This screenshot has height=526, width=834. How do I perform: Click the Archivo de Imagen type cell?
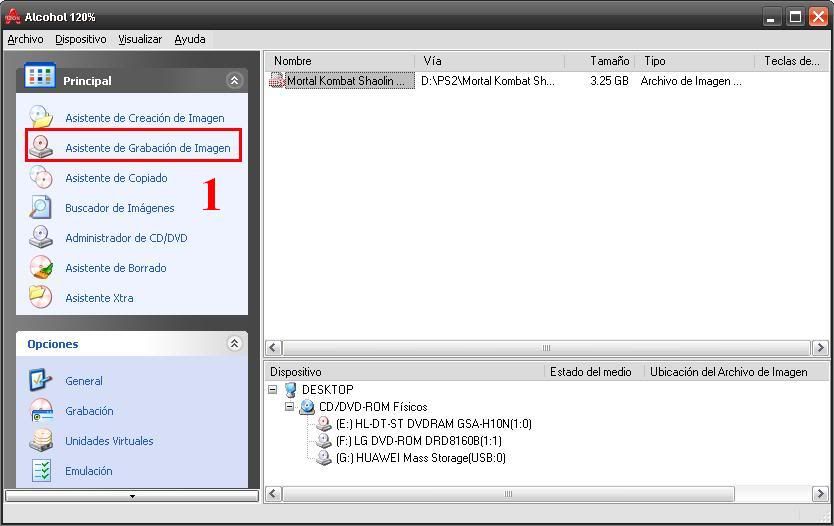691,81
